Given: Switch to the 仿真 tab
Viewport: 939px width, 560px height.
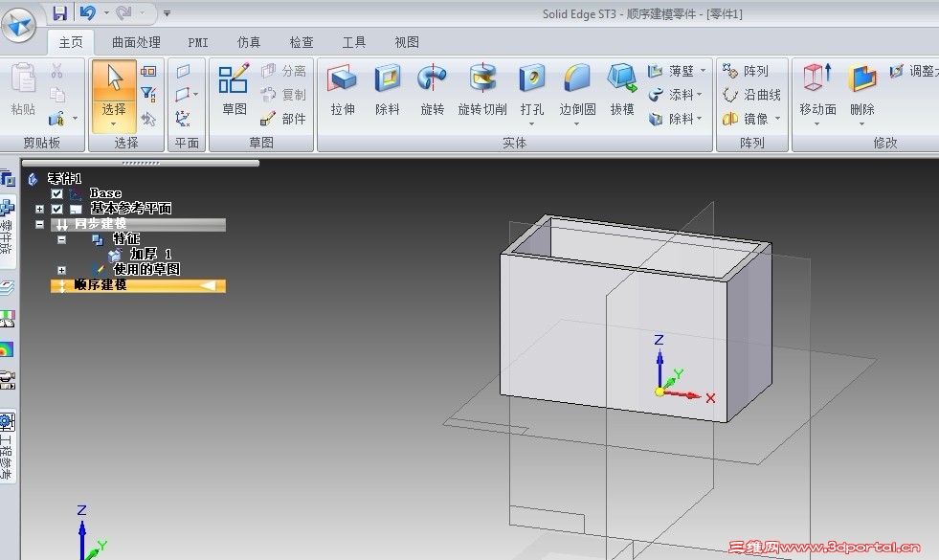Looking at the screenshot, I should coord(249,42).
